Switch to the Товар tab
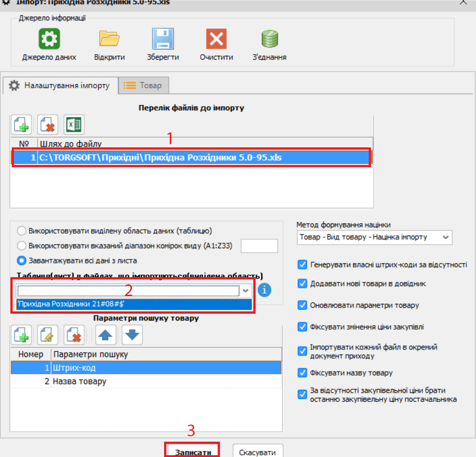This screenshot has height=457, width=476. coord(143,86)
